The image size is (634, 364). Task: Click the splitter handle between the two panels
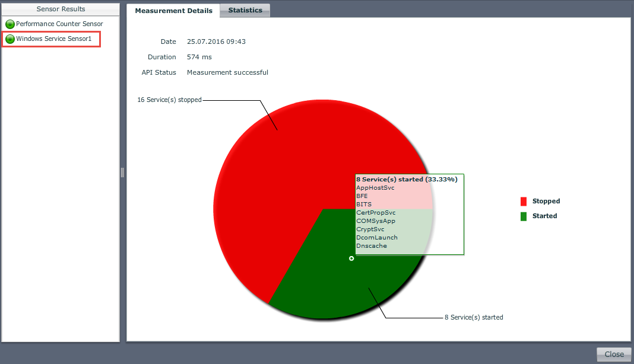pos(122,172)
